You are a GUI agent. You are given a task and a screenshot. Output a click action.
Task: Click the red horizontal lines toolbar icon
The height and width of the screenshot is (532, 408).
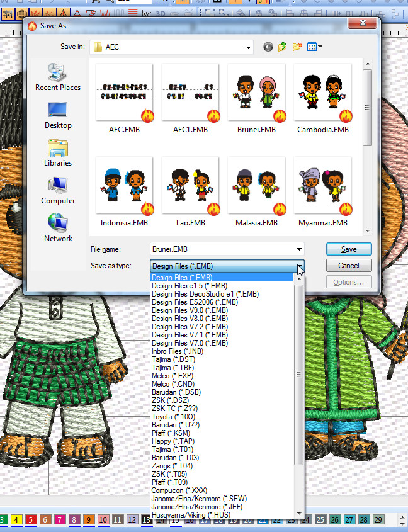(x=133, y=13)
